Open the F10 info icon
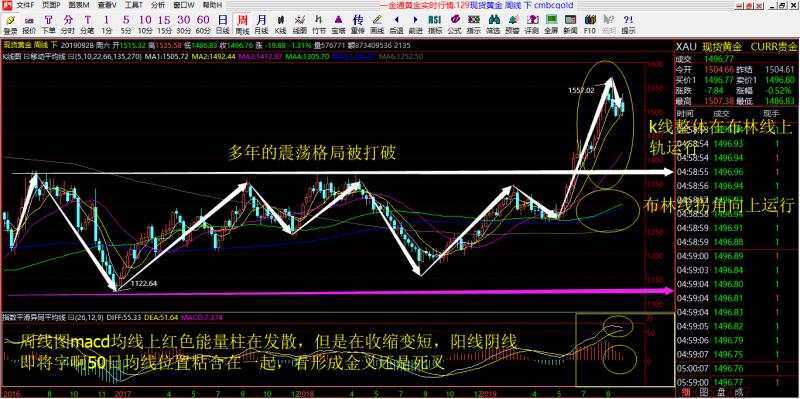This screenshot has width=800, height=399. pyautogui.click(x=589, y=24)
